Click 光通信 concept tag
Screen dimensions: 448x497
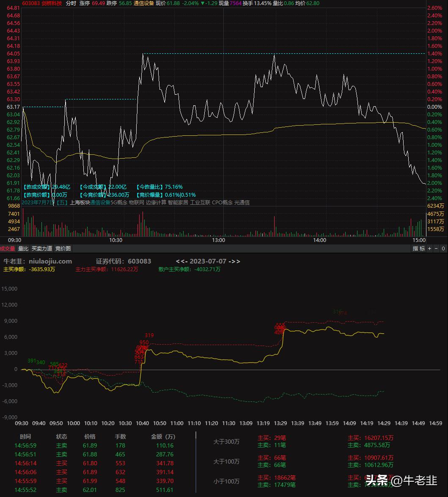(242, 202)
